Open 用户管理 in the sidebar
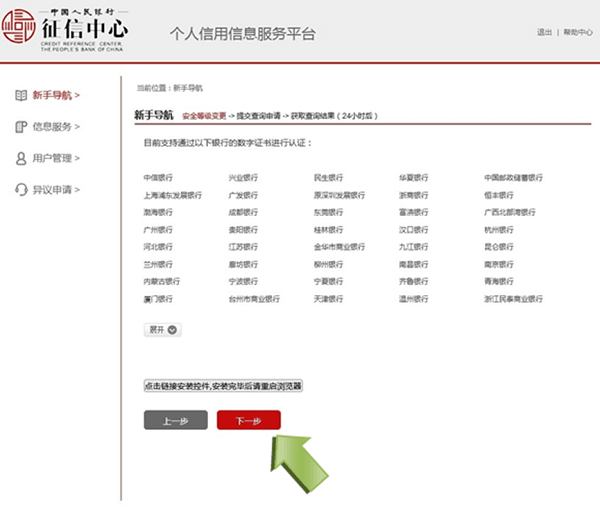600x513 pixels. (x=55, y=158)
